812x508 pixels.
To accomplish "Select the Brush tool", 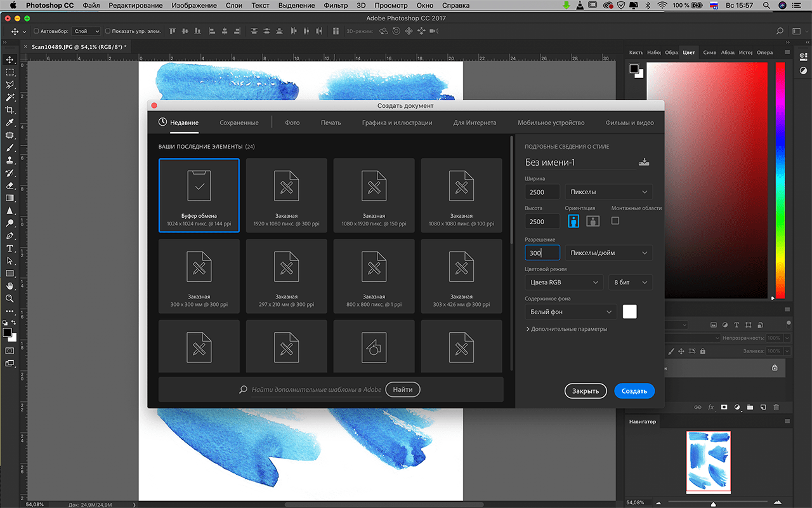I will coord(10,147).
